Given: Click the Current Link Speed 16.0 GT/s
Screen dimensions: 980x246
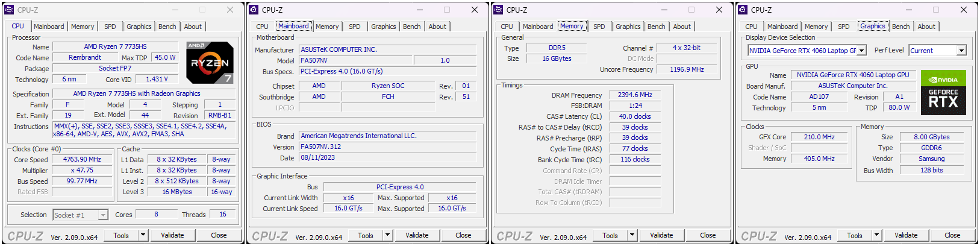Looking at the screenshot, I should (x=349, y=209).
